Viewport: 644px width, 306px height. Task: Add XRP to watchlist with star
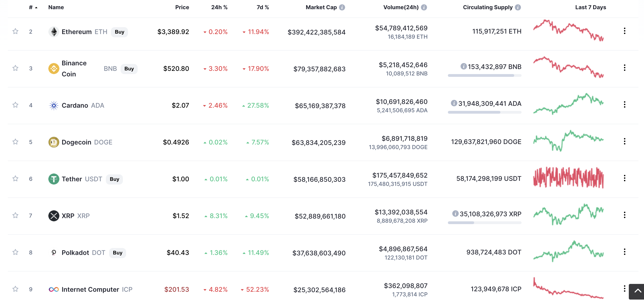[x=15, y=215]
